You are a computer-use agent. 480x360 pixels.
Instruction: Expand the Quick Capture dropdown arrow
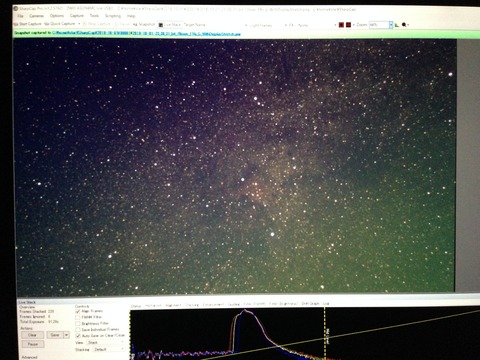pos(79,24)
